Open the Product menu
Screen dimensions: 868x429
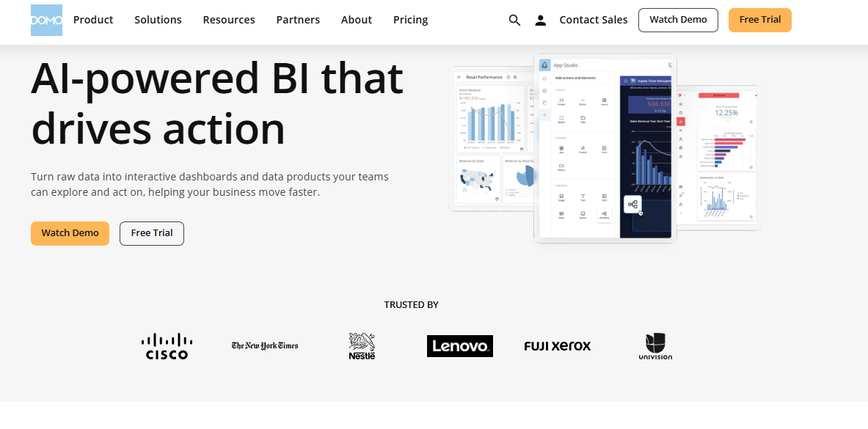(x=93, y=20)
